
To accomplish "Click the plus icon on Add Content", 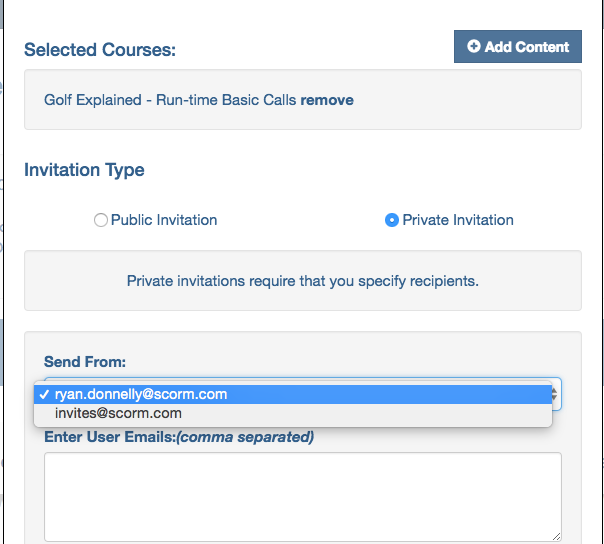I will (x=474, y=47).
